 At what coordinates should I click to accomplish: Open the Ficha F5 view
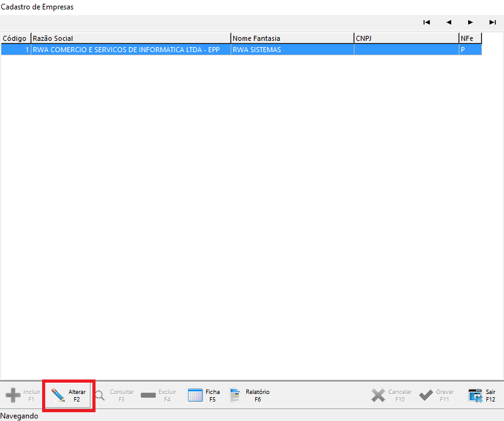click(x=204, y=395)
